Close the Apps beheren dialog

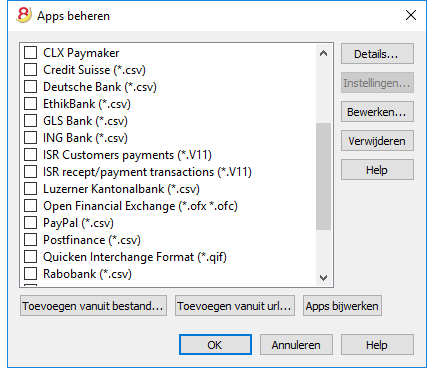(411, 15)
